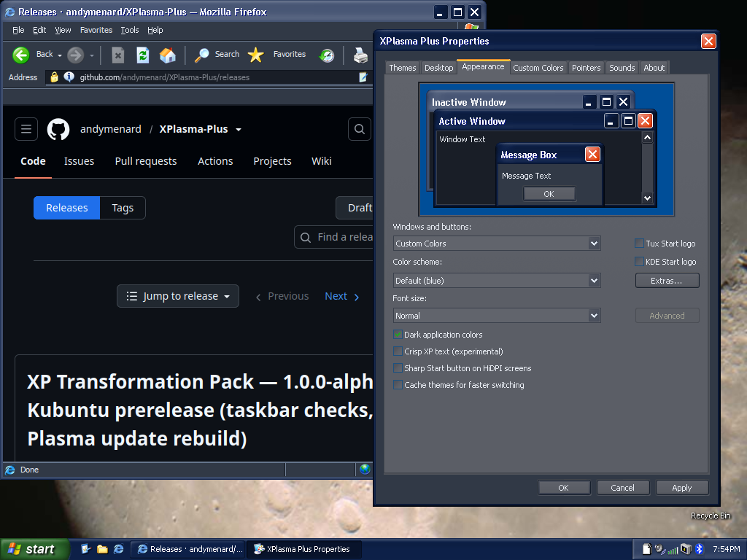Check Cache themes for faster switching
The width and height of the screenshot is (747, 560).
[x=398, y=384]
